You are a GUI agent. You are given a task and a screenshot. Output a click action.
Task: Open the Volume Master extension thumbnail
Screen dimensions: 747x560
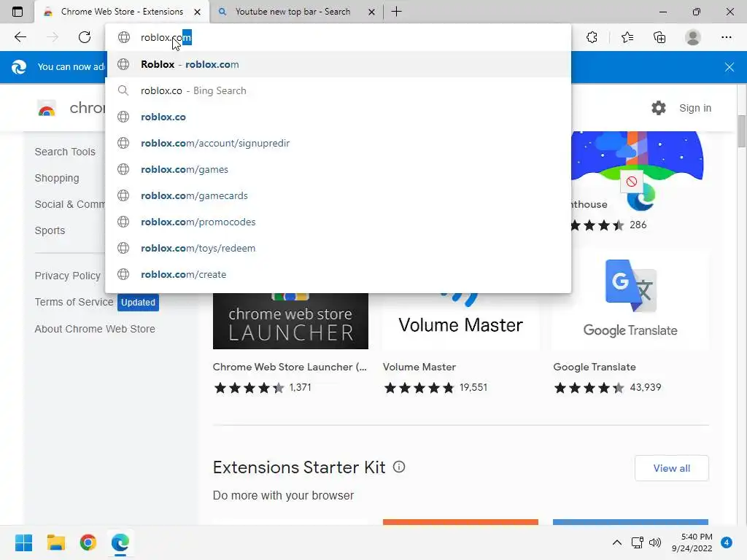(x=461, y=321)
